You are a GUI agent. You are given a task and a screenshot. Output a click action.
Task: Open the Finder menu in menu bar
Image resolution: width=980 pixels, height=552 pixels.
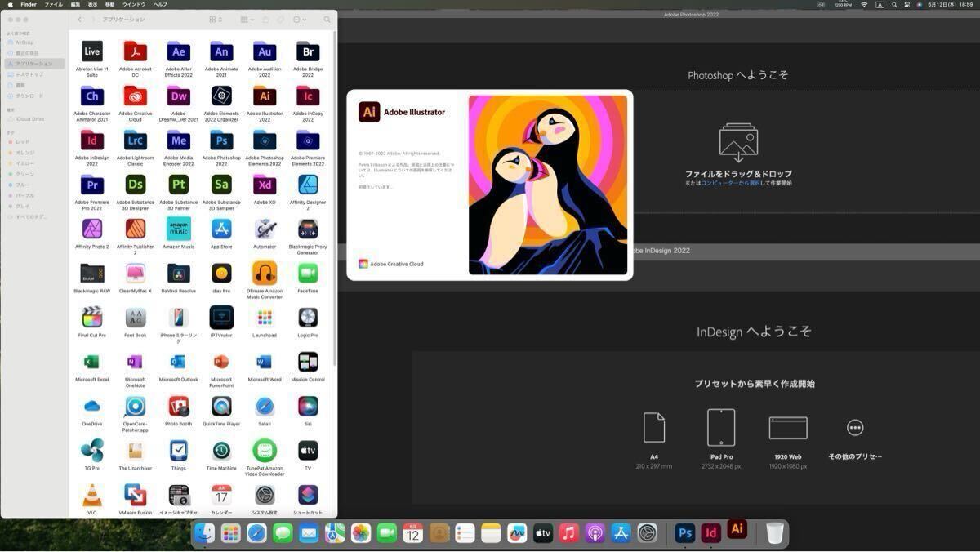point(29,4)
